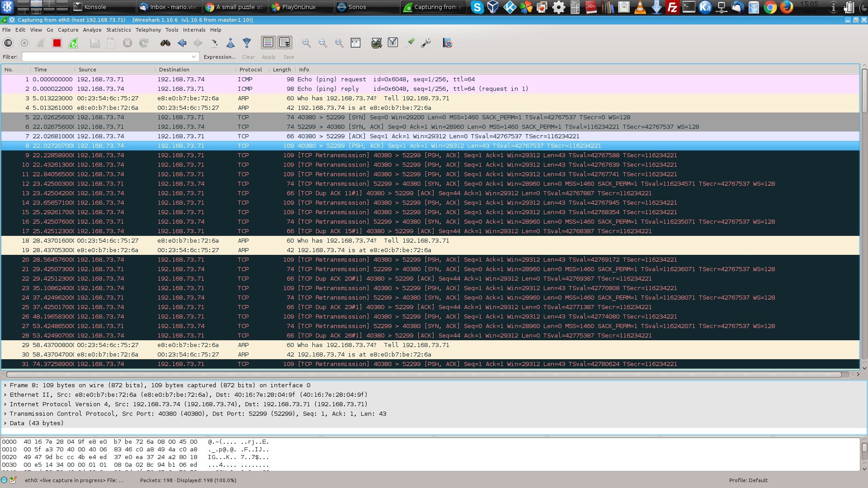The height and width of the screenshot is (488, 868).
Task: Open the Statistics menu
Action: (x=118, y=30)
